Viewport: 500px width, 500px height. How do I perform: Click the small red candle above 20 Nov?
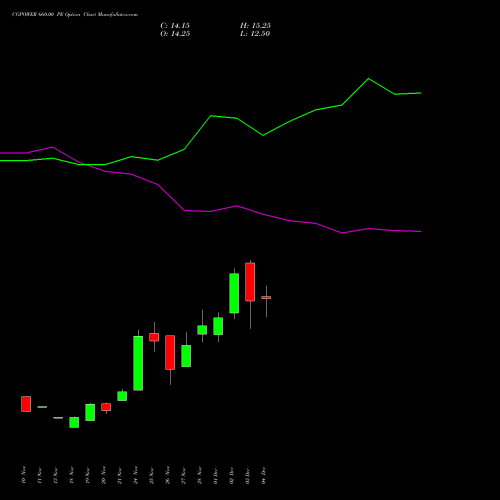click(106, 407)
